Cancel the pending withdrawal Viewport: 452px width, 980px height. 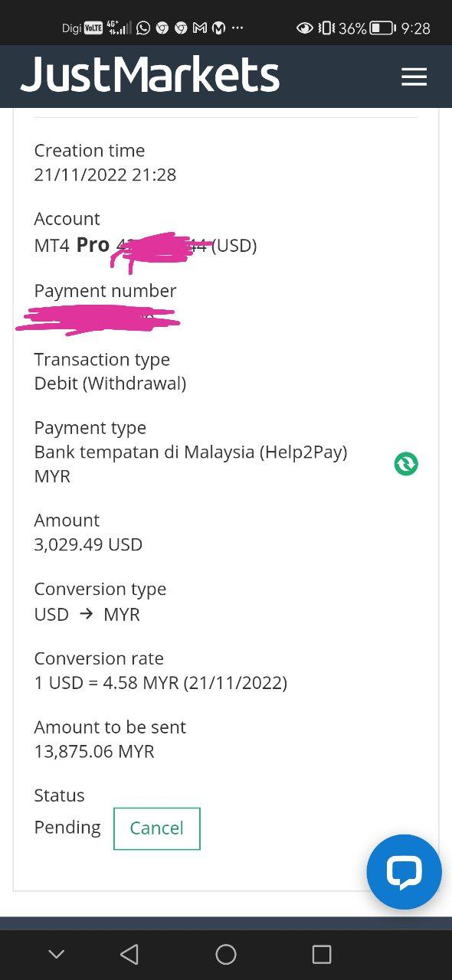(x=156, y=828)
